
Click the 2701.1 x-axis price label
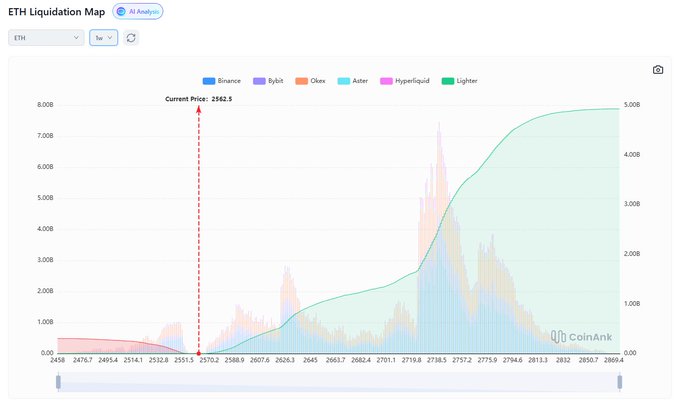(386, 360)
